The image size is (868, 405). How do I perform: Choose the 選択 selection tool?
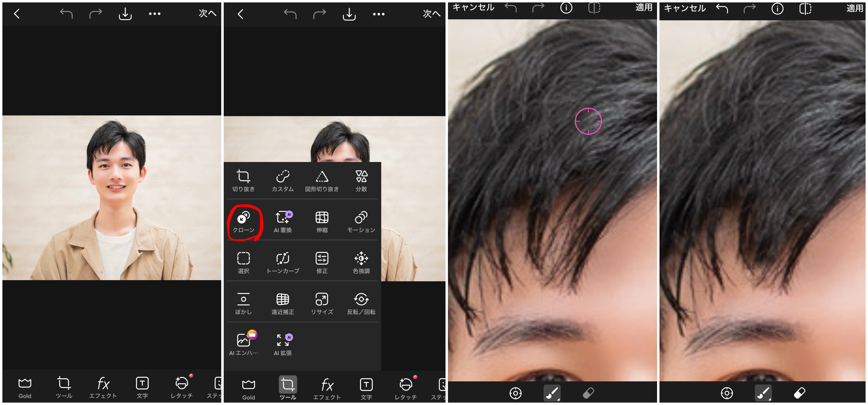click(243, 263)
